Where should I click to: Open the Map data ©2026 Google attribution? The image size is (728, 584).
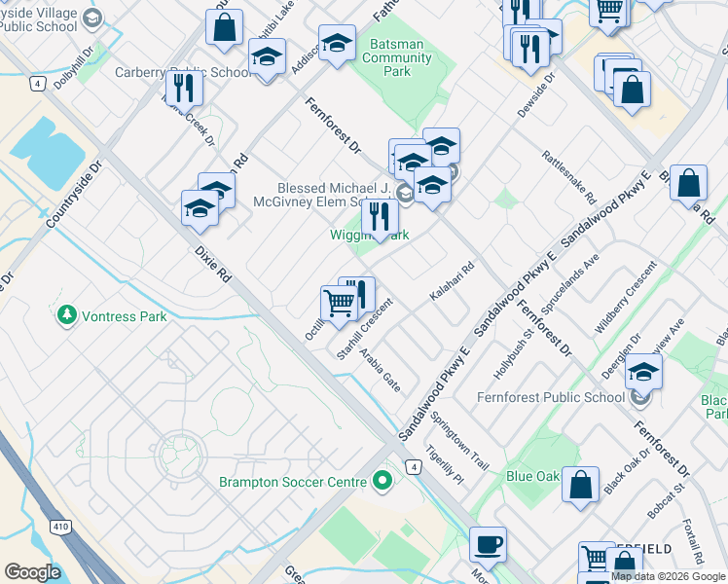[x=669, y=577]
